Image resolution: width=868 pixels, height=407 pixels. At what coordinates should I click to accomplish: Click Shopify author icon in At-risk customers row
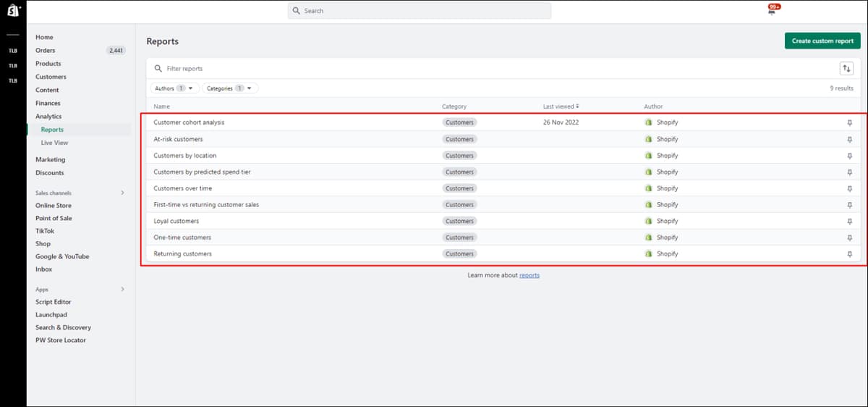[x=648, y=139]
